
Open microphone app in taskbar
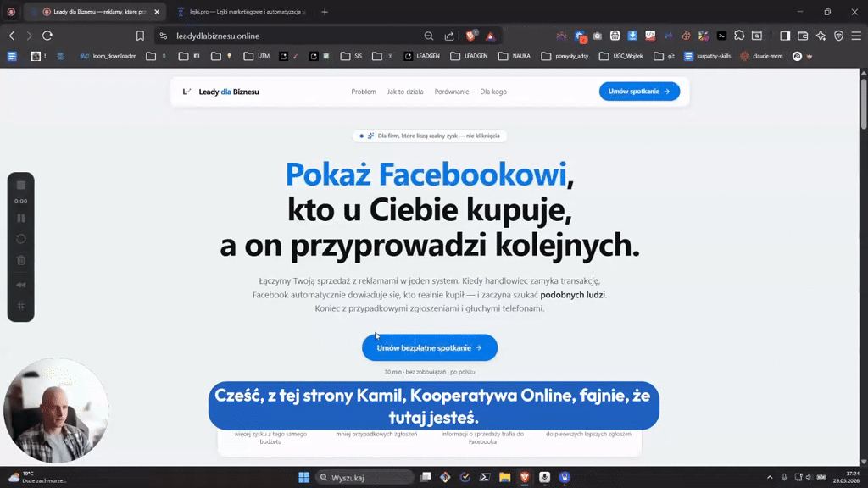(x=545, y=478)
